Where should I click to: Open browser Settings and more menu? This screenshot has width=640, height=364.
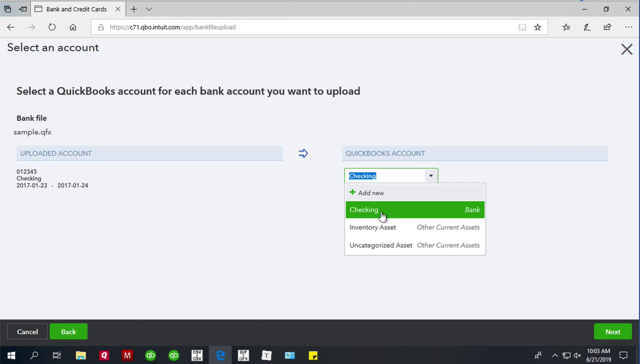point(628,27)
